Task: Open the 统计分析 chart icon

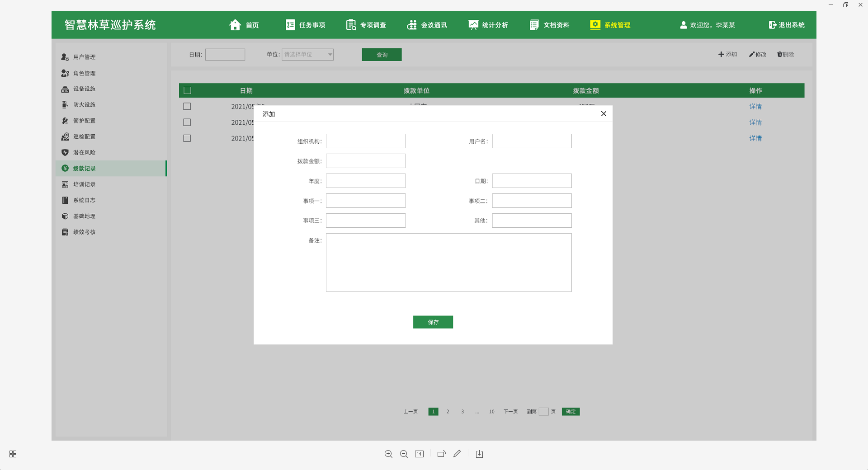Action: pos(473,25)
